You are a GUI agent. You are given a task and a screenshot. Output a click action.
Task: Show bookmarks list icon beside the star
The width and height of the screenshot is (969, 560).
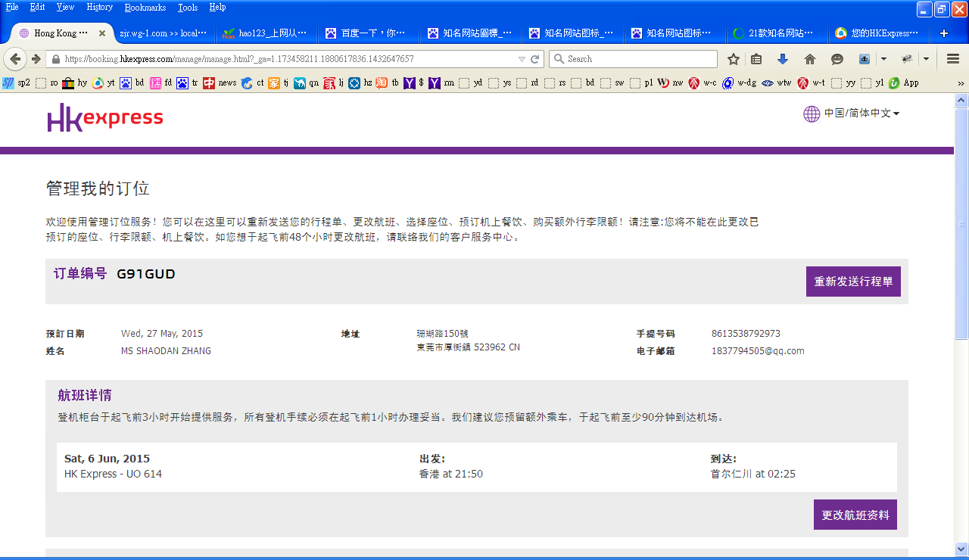point(756,59)
